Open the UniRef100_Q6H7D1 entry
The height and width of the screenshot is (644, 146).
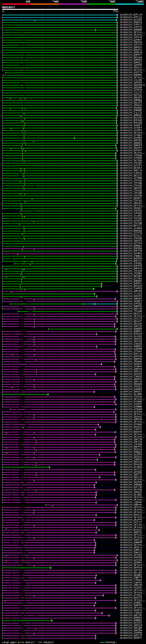(x=131, y=188)
